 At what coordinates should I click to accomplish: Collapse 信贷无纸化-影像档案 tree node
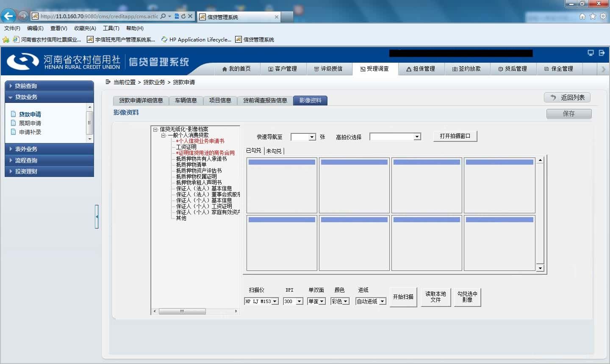tap(155, 130)
